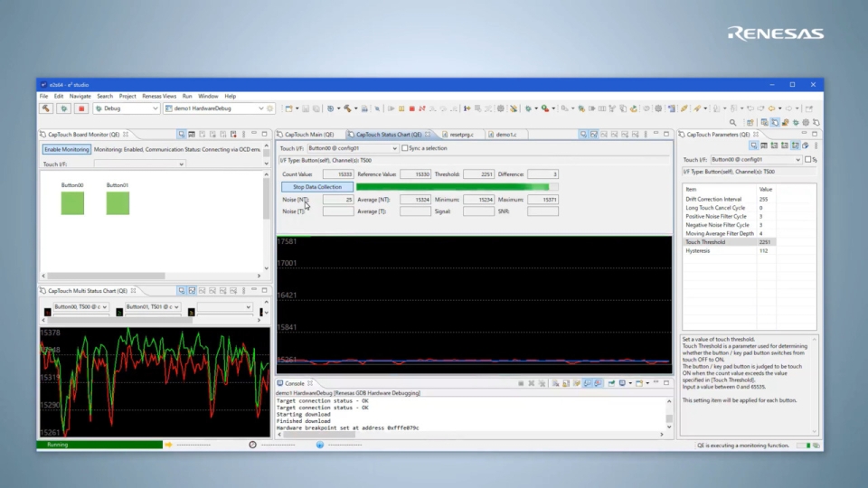The width and height of the screenshot is (868, 488).
Task: Click the Open Perspective icon
Action: [750, 122]
